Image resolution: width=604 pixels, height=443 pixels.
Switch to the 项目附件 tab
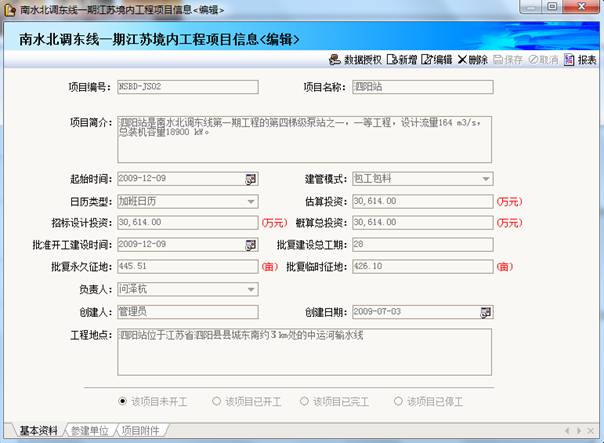pos(141,431)
